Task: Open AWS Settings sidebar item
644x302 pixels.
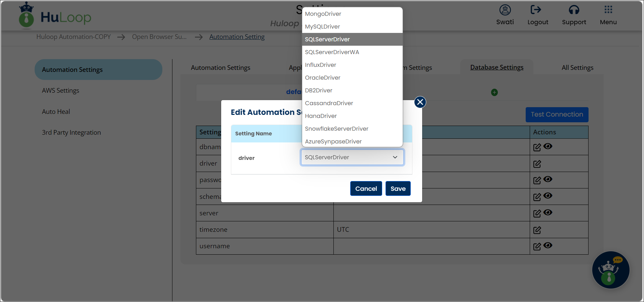Action: click(x=61, y=91)
